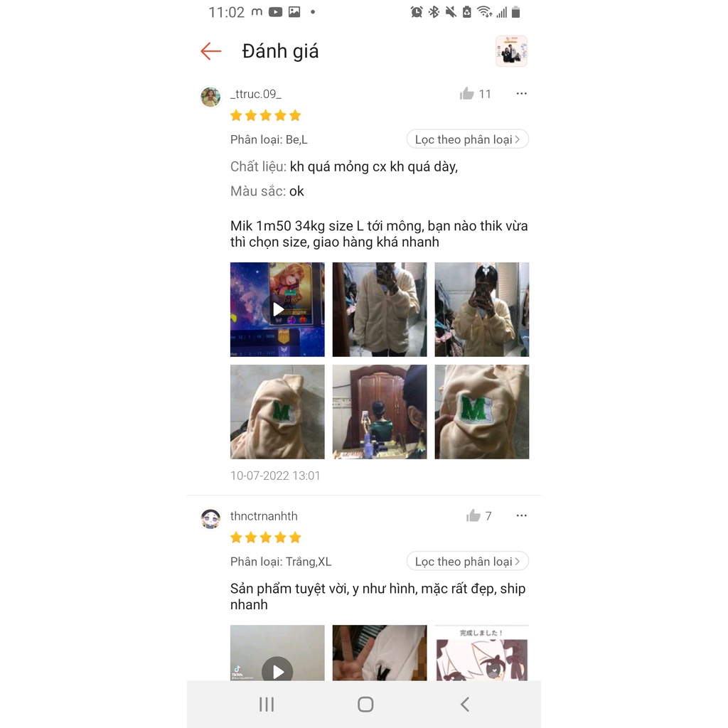Screen dimensions: 728x728
Task: Open green M patch photo bottom left
Action: 278,412
